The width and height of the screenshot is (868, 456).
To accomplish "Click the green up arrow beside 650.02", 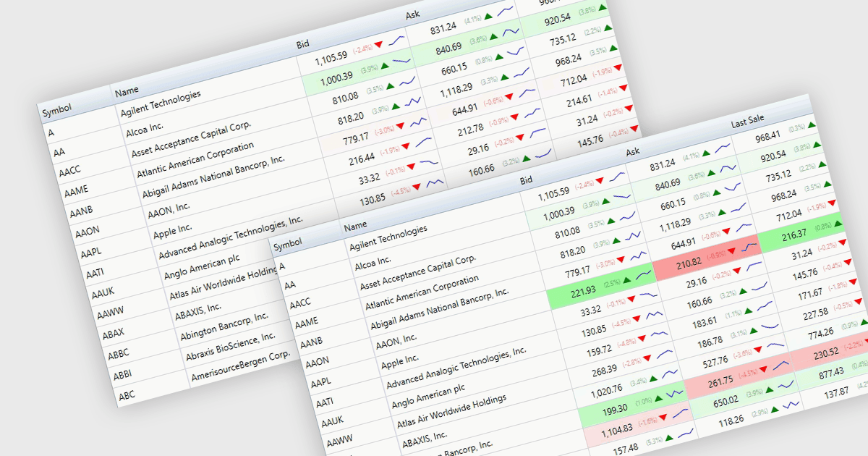I will [768, 392].
